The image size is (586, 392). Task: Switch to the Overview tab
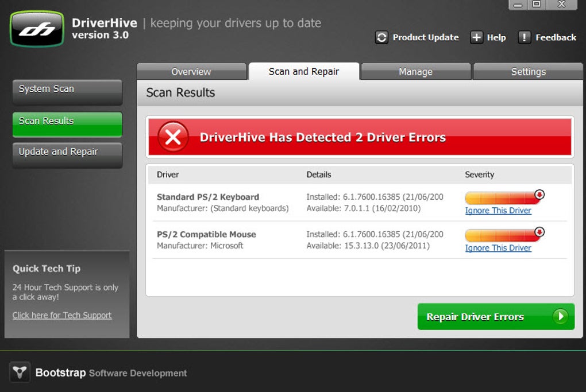click(x=191, y=71)
